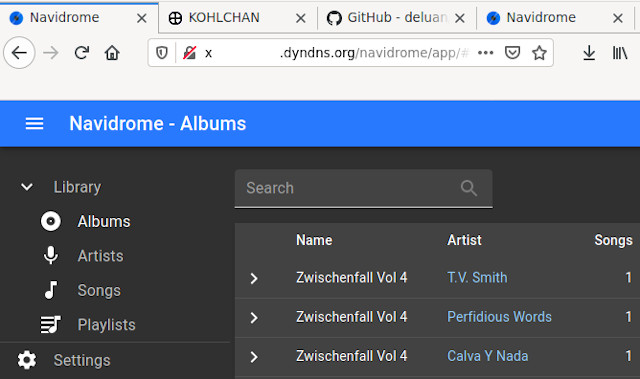This screenshot has width=640, height=379.
Task: Sort albums by the Name column header
Action: (x=314, y=240)
